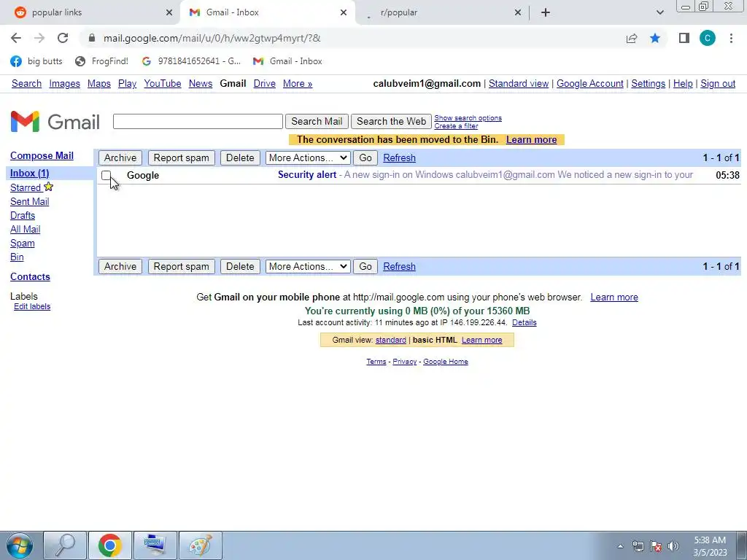
Task: Click the top Report spam button
Action: (181, 157)
